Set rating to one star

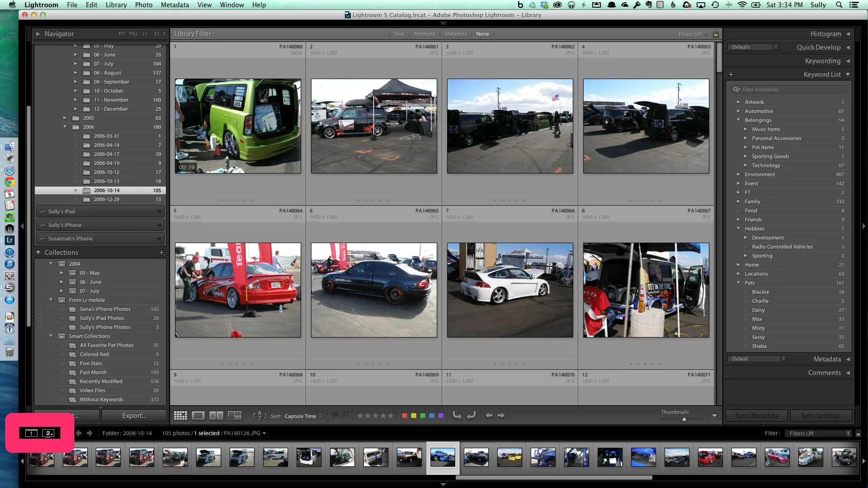tap(360, 416)
